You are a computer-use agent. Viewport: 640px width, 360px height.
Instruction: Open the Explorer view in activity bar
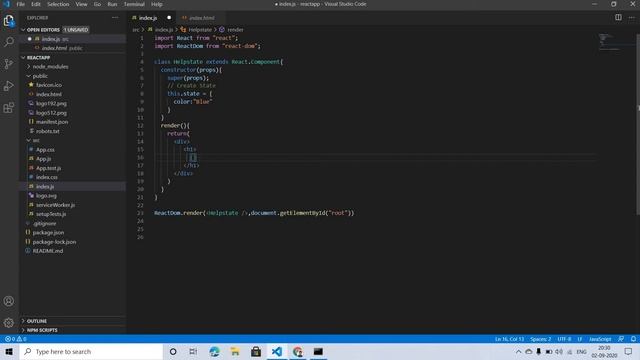9,20
